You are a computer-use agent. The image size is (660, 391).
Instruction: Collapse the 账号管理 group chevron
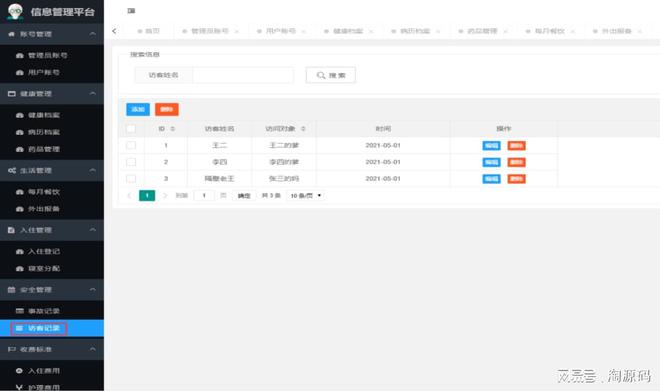(x=93, y=34)
